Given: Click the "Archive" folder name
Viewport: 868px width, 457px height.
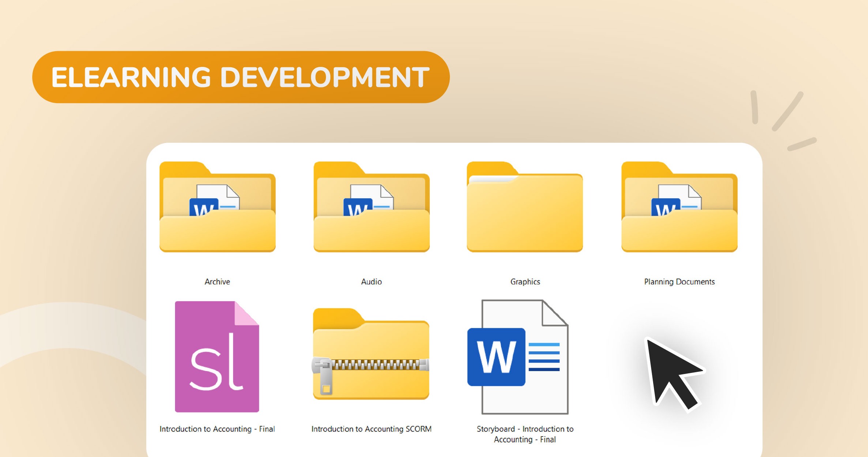Looking at the screenshot, I should tap(217, 282).
